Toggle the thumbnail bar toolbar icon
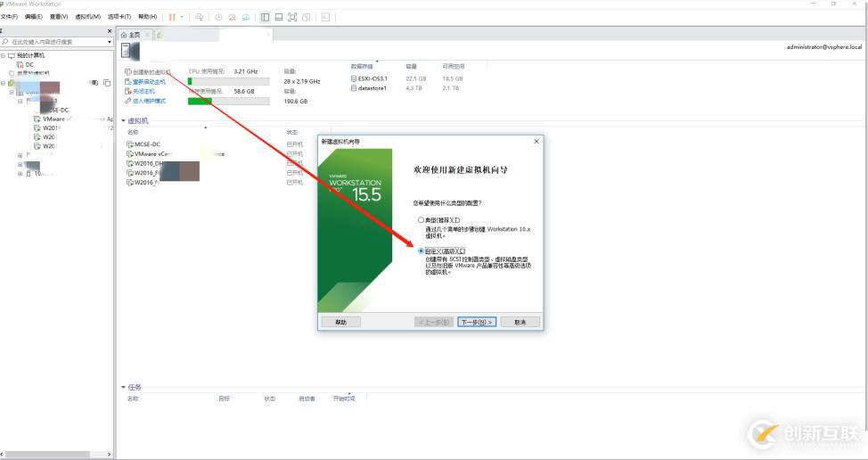This screenshot has height=460, width=868. click(x=278, y=17)
